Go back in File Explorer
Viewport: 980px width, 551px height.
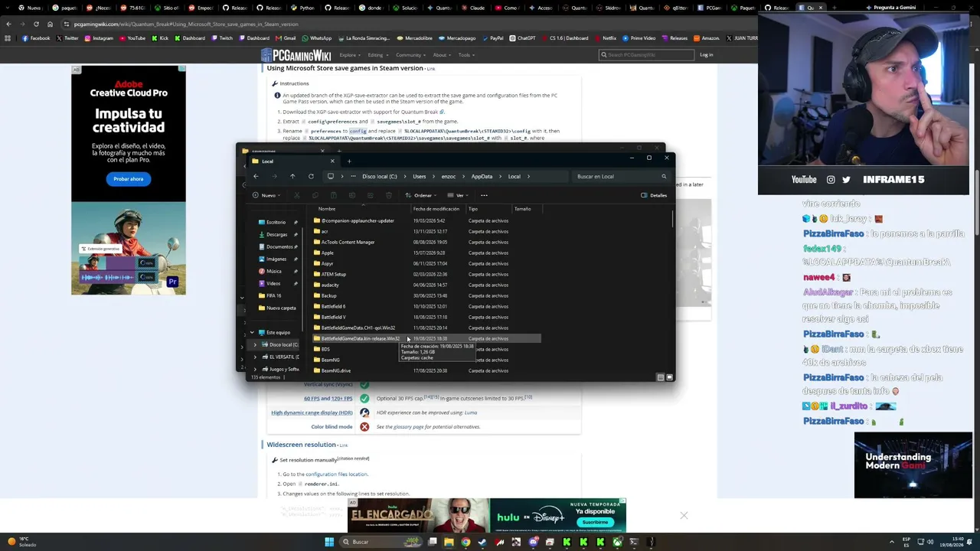pos(256,177)
